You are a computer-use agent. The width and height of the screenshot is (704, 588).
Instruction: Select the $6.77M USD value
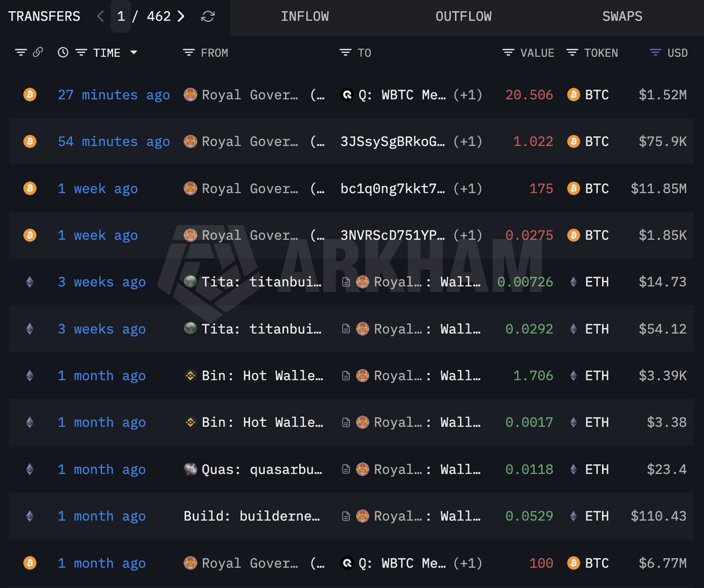662,563
